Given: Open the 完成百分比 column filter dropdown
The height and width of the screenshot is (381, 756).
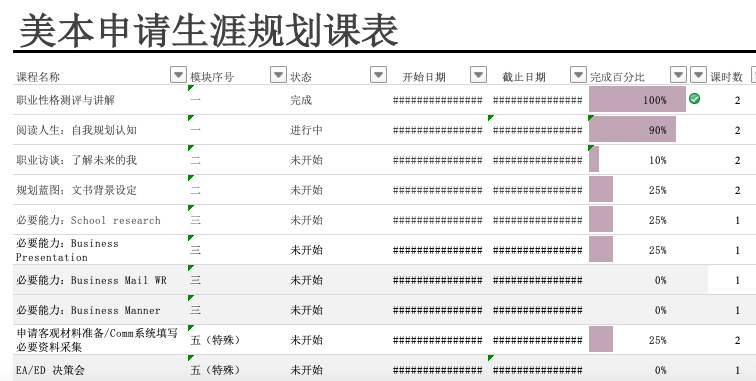Looking at the screenshot, I should (x=678, y=75).
